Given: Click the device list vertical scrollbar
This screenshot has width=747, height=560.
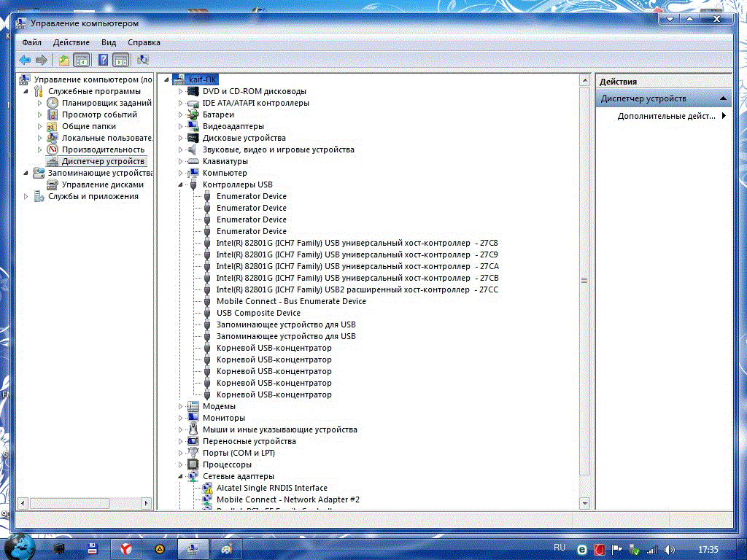Looking at the screenshot, I should (584, 281).
